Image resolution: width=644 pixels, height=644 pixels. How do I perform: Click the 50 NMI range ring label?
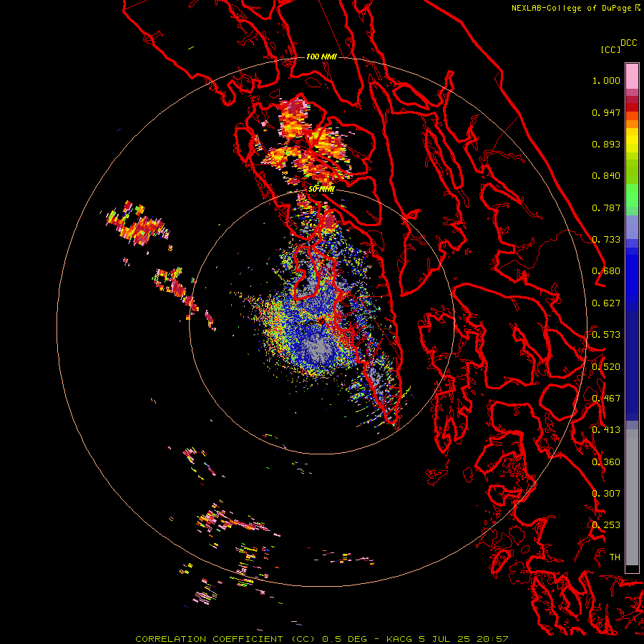click(x=321, y=189)
